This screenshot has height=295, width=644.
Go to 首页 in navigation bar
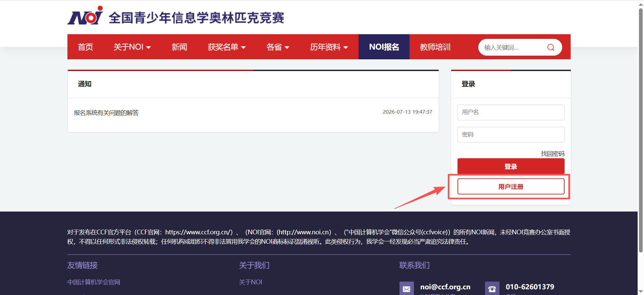pos(86,47)
